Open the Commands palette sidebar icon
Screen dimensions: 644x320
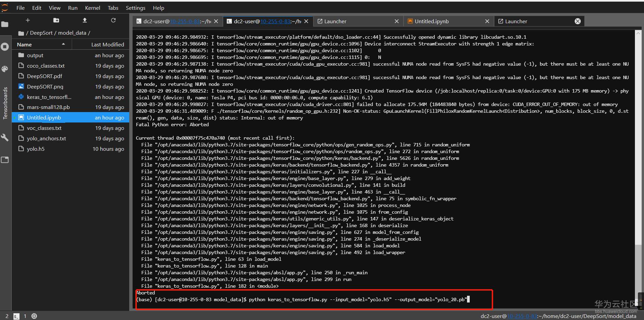(5, 69)
